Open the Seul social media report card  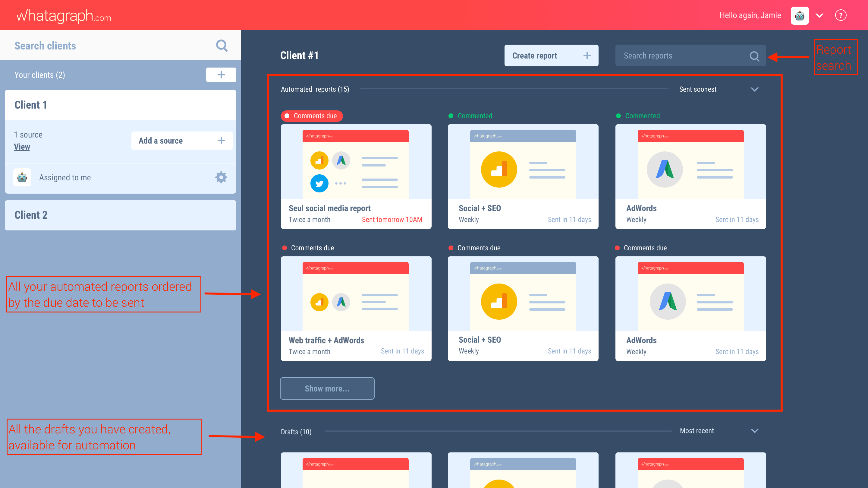pyautogui.click(x=356, y=177)
